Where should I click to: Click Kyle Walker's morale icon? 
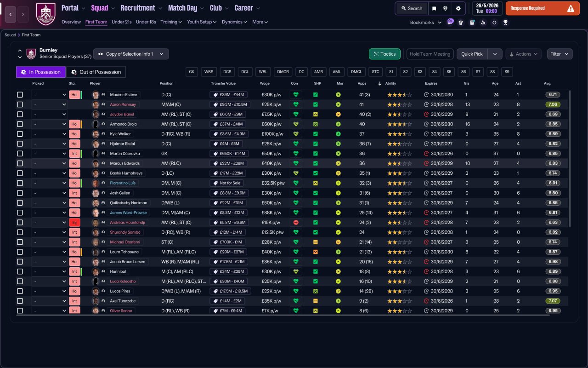(338, 134)
